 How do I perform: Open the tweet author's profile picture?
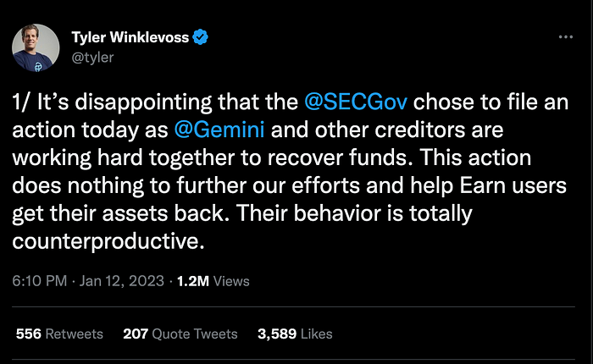pyautogui.click(x=36, y=47)
